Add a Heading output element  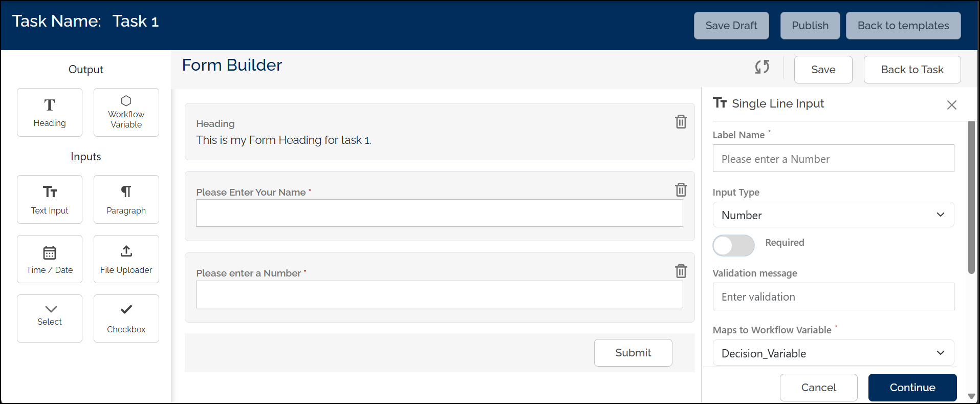point(50,112)
